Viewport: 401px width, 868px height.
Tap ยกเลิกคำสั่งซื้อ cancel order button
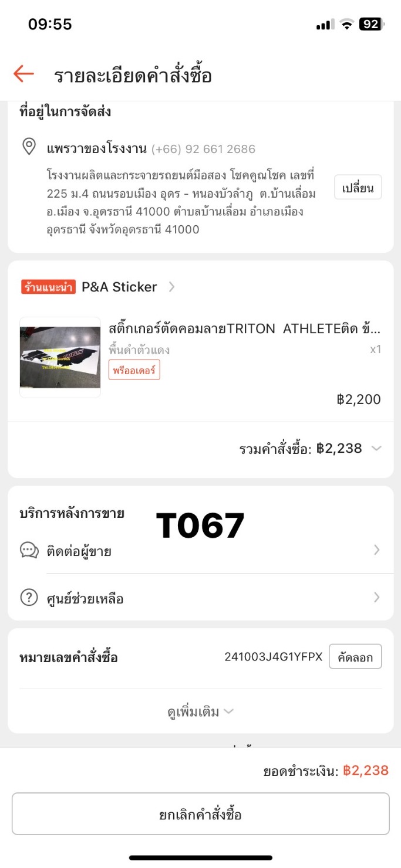pyautogui.click(x=200, y=814)
